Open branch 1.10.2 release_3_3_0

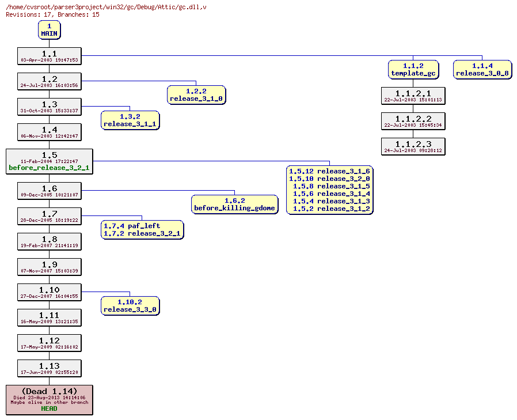pyautogui.click(x=130, y=306)
